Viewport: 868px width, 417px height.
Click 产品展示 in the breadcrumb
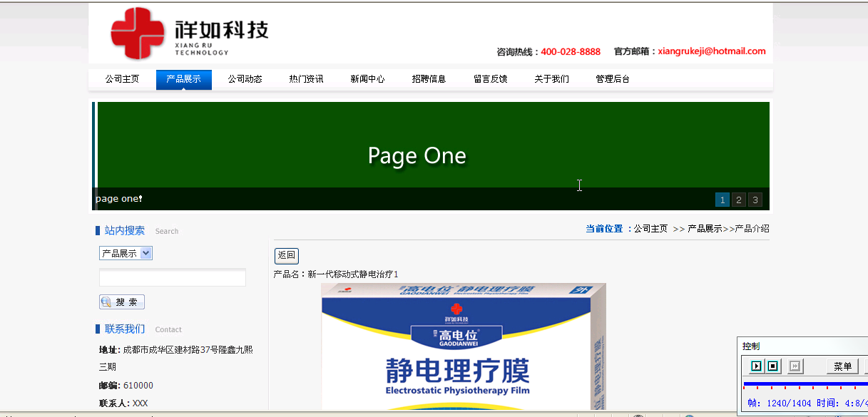705,229
